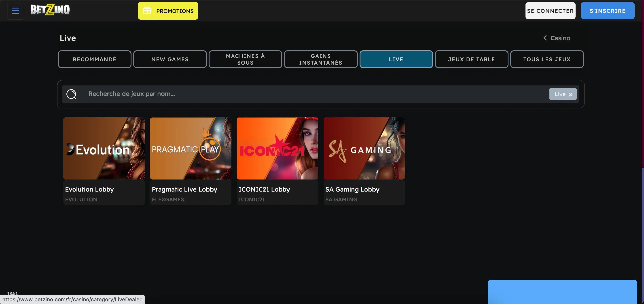Open the ICONIC21 lobby thumbnail
Viewport: 644px width, 304px height.
277,148
